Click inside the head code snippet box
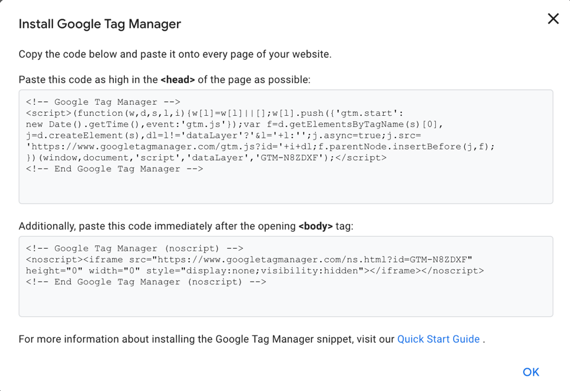 [x=286, y=146]
